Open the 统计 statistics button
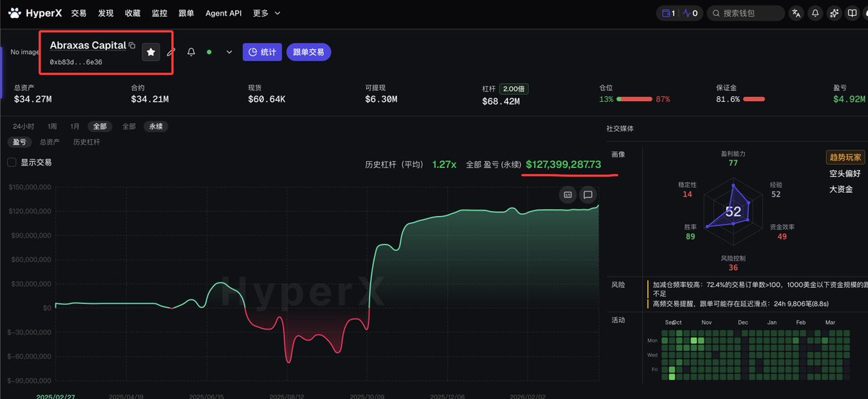Viewport: 868px width, 399px height. (x=262, y=52)
